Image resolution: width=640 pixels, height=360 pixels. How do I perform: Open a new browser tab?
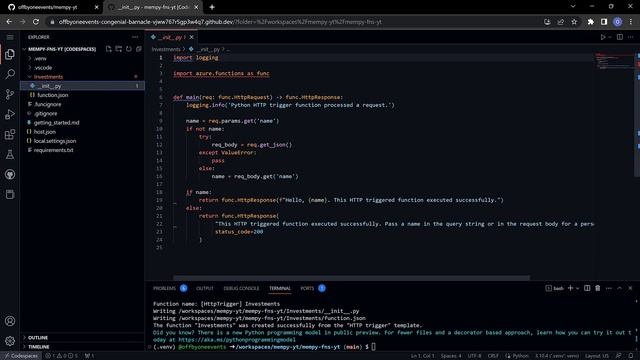(x=212, y=7)
